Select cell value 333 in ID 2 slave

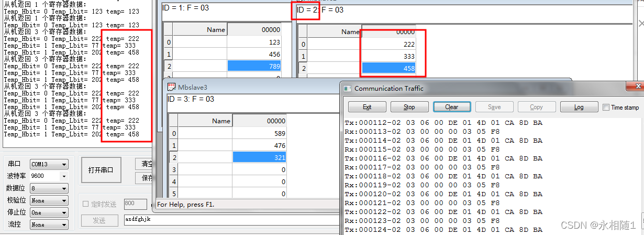[x=389, y=56]
